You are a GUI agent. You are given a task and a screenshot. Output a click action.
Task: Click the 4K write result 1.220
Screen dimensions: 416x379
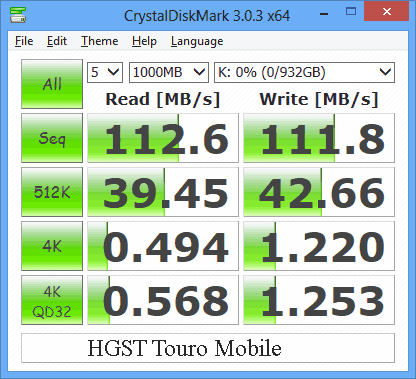point(319,246)
